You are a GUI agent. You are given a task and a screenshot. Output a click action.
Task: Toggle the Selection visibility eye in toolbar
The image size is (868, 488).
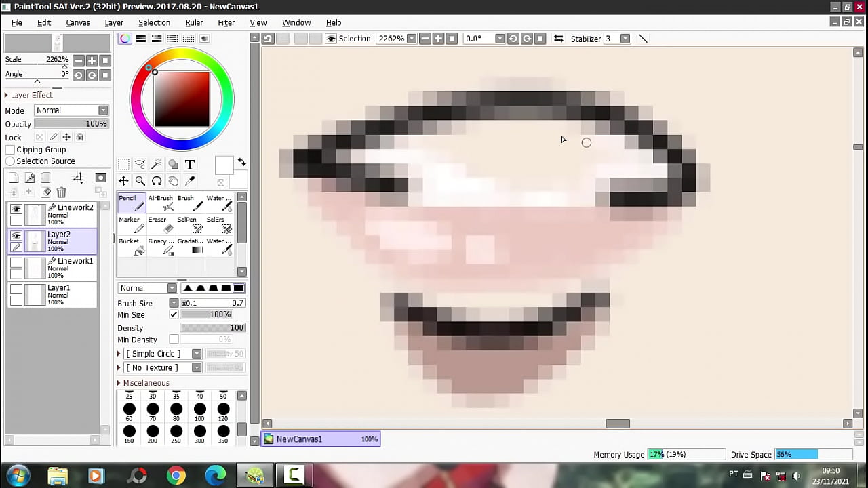[331, 39]
